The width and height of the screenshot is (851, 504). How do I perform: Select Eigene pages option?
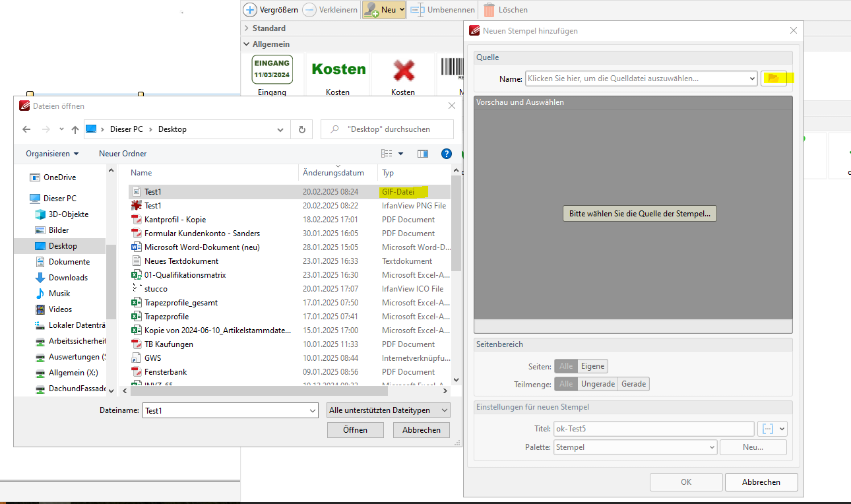coord(592,366)
